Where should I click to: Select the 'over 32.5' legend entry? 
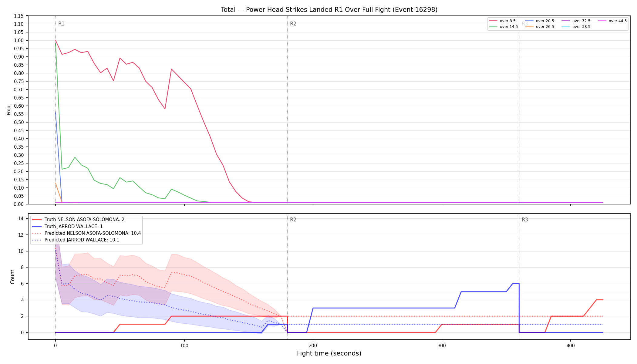click(576, 21)
